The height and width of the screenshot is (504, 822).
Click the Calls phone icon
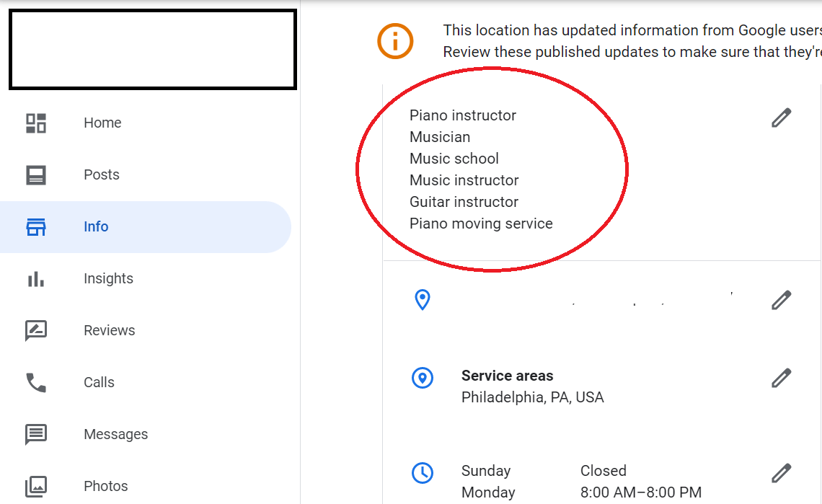[x=36, y=383]
